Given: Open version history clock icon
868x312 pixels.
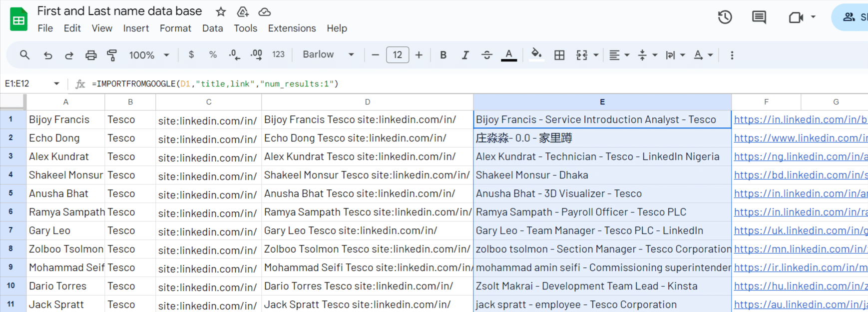Looking at the screenshot, I should click(x=725, y=17).
